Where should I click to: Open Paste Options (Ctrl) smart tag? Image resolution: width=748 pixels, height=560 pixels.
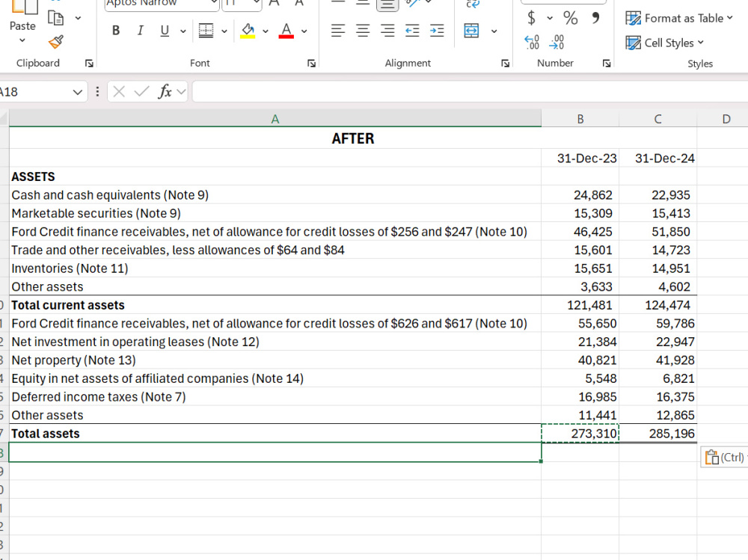pos(724,457)
